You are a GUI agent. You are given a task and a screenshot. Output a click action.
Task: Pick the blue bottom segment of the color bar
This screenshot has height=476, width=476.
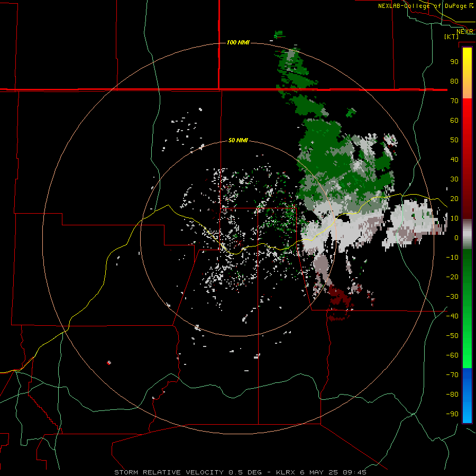[467, 396]
